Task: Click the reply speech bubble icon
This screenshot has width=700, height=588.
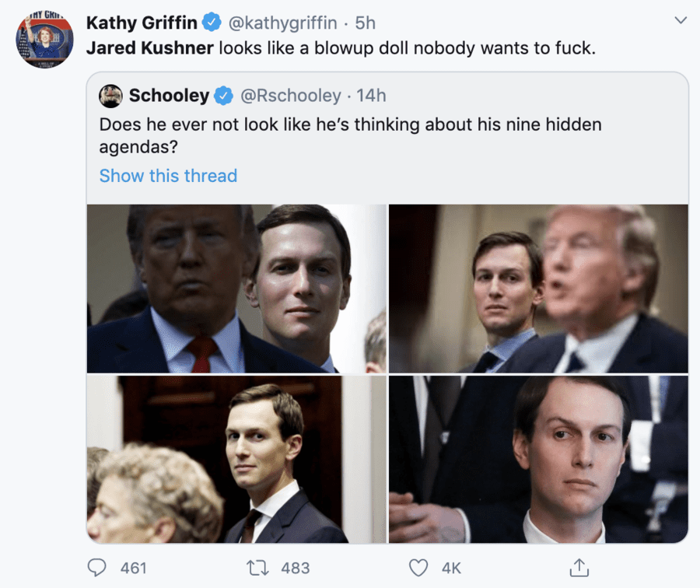Action: [96, 569]
